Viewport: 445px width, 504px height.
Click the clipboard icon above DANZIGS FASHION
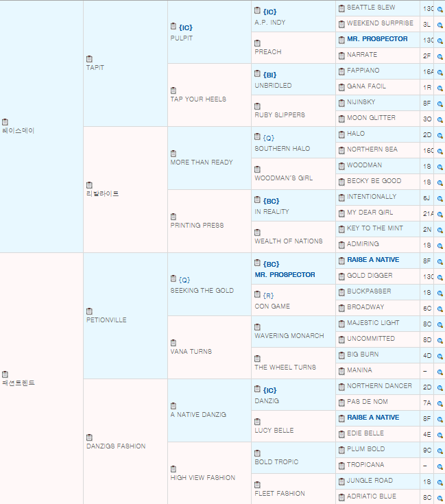[x=89, y=437]
